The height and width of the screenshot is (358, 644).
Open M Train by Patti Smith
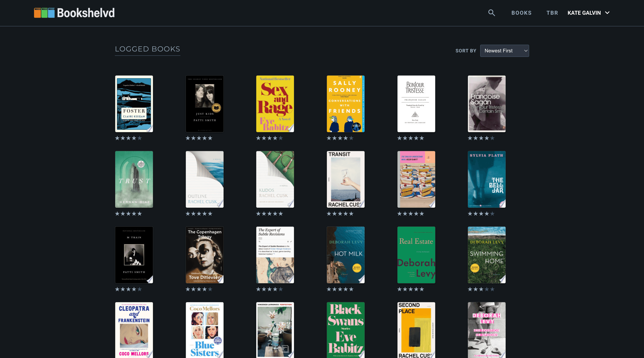134,255
